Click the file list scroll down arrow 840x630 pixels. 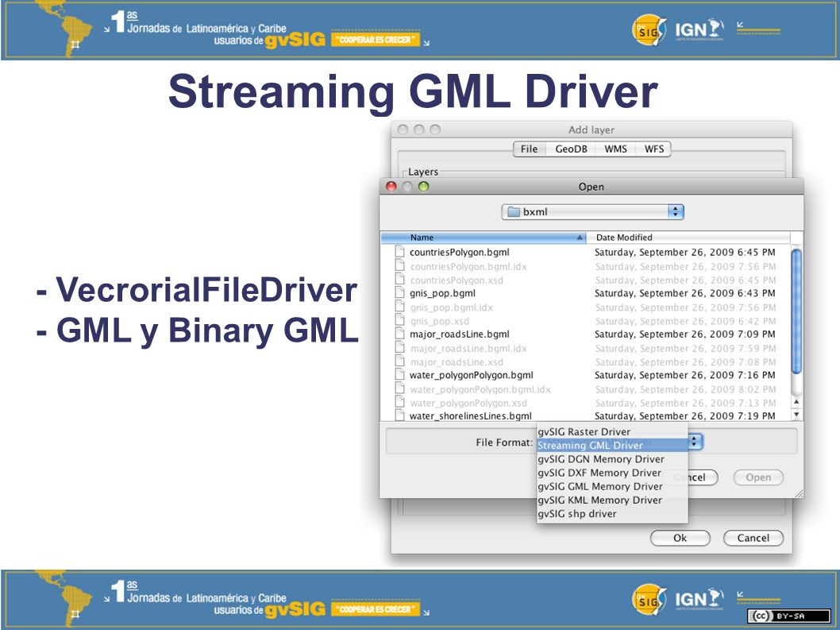796,415
